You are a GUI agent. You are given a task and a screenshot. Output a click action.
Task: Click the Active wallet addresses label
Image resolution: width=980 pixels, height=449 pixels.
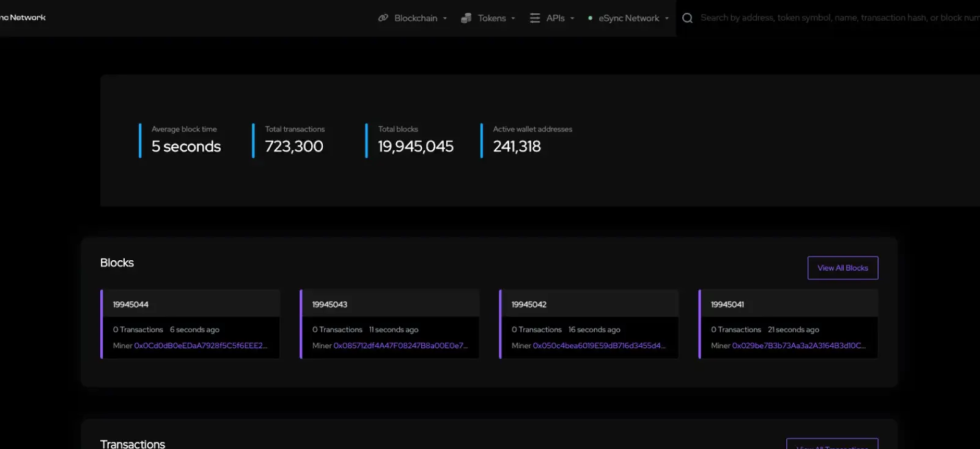[x=532, y=129]
